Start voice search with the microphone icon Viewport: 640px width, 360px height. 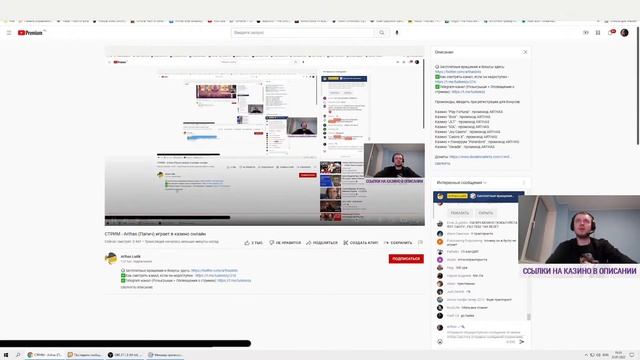coord(397,33)
